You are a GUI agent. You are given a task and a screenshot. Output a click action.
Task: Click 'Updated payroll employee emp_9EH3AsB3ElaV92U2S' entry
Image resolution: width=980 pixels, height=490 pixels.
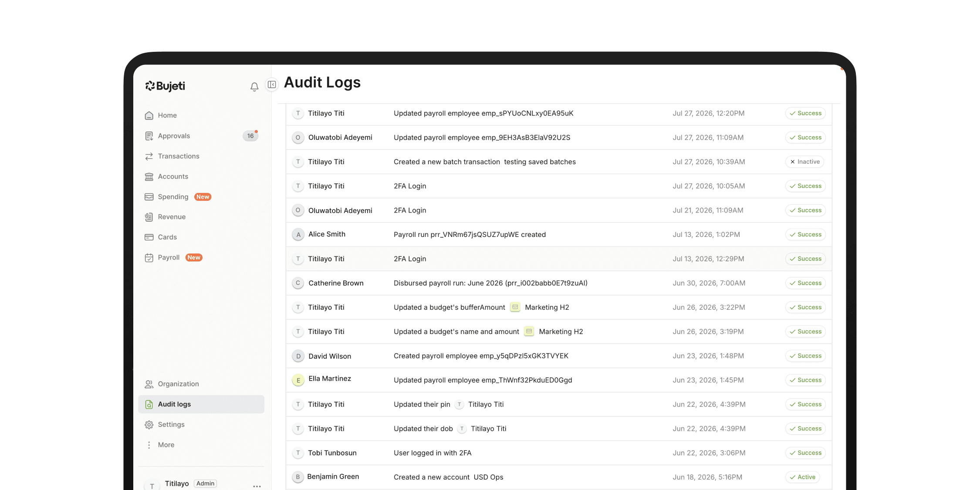click(482, 138)
